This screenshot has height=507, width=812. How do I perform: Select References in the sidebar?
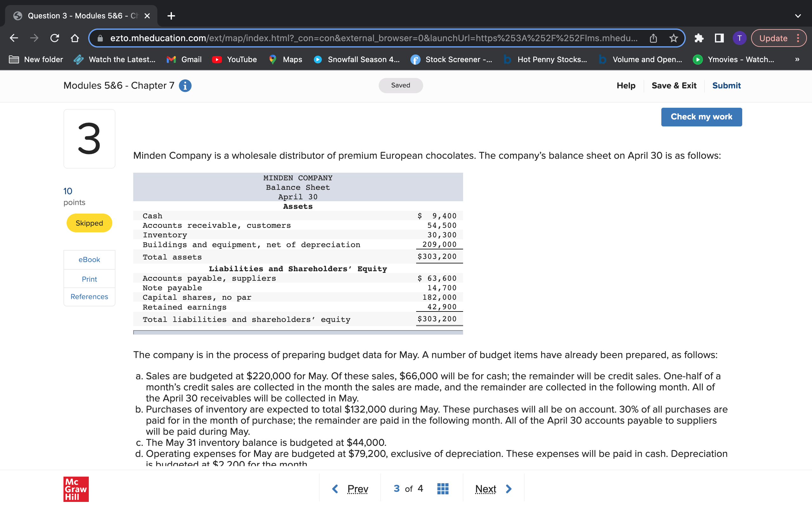tap(89, 297)
